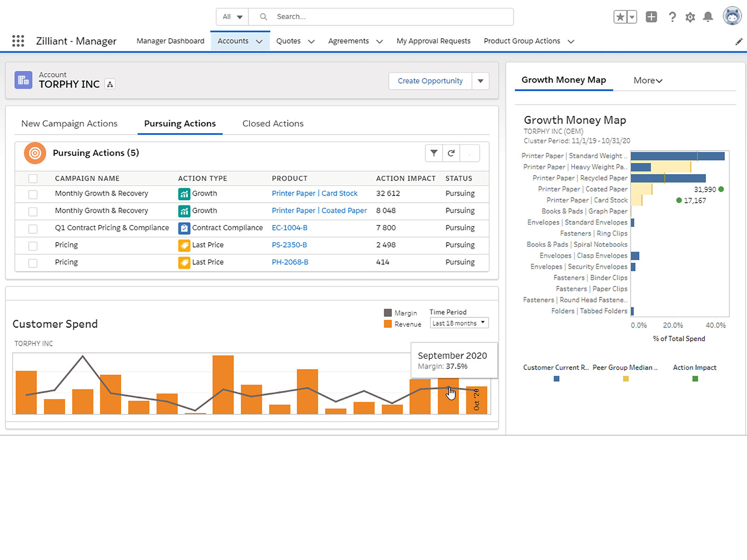Screen dimensions: 747x560
Task: Click the Contract Compliance clipboard icon
Action: [x=184, y=228]
